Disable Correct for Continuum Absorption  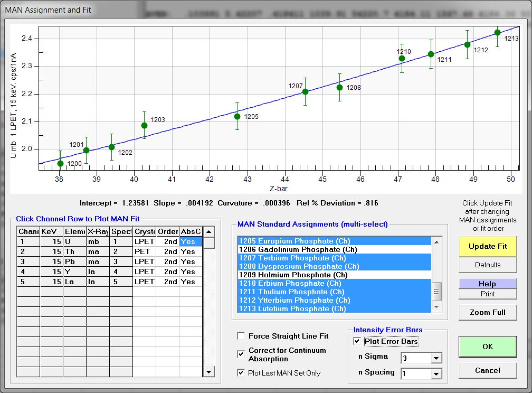[241, 352]
